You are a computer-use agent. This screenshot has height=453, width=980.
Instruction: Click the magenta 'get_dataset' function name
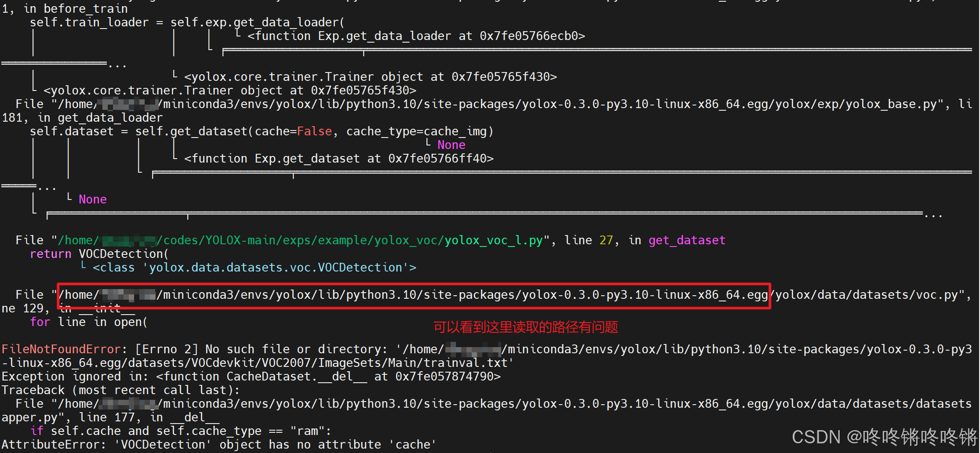point(687,240)
